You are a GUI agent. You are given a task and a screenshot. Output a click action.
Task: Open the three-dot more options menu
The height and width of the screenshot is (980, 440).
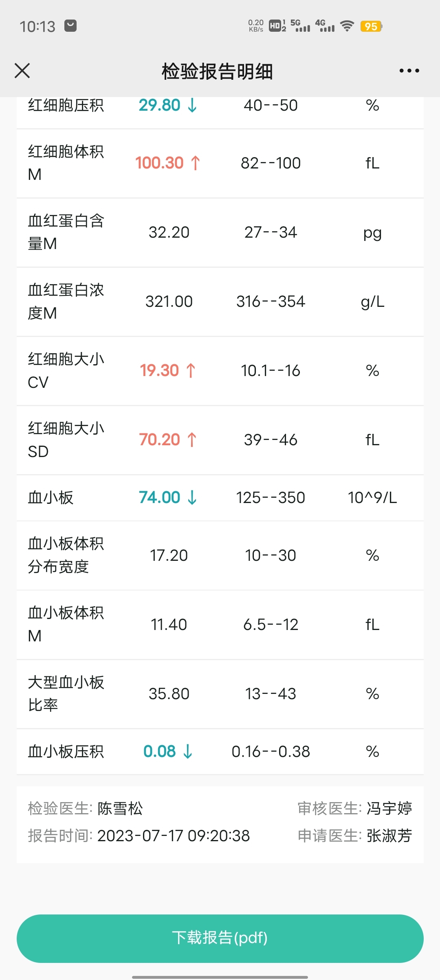[x=409, y=70]
